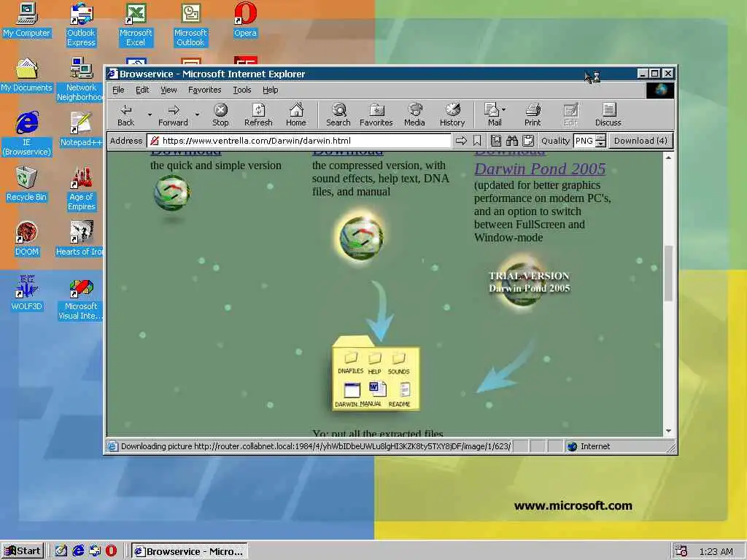Select My Documents desktop folder

click(27, 75)
